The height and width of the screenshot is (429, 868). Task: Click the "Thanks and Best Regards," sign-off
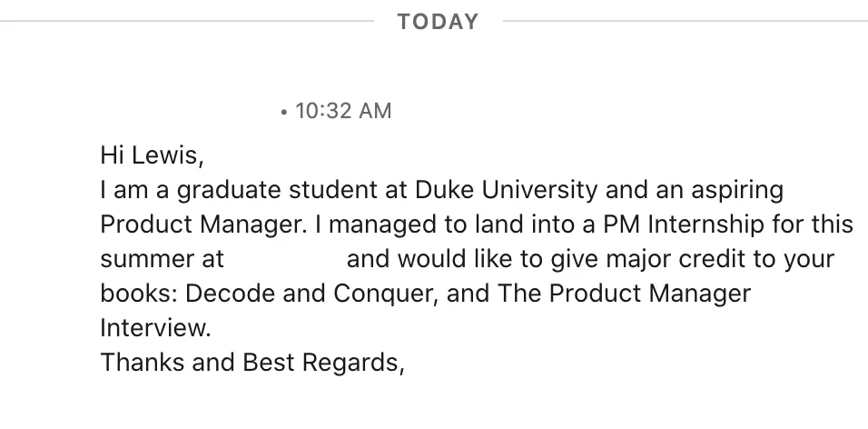(x=252, y=362)
